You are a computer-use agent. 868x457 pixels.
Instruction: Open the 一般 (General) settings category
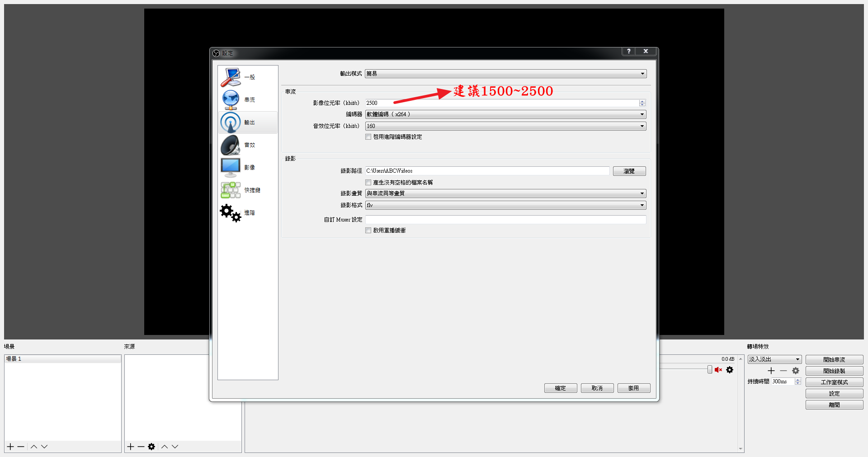[248, 77]
